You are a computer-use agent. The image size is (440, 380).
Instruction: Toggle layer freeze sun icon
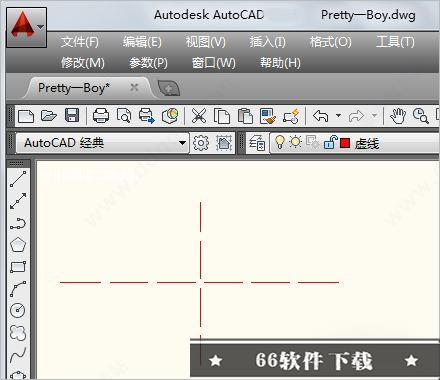pos(295,142)
